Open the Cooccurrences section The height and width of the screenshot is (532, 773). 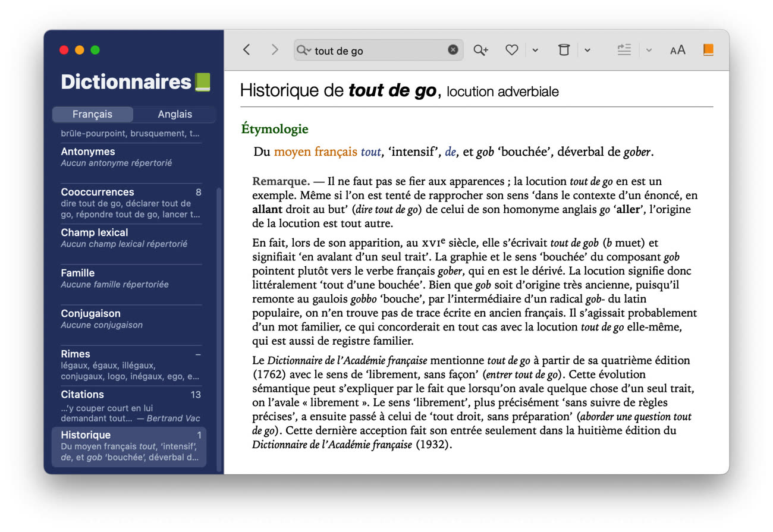click(131, 202)
